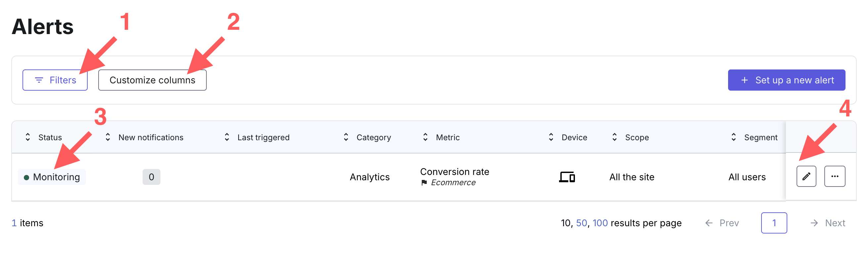Click the arrow icon beside Next
This screenshot has height=254, width=868.
[x=815, y=223]
